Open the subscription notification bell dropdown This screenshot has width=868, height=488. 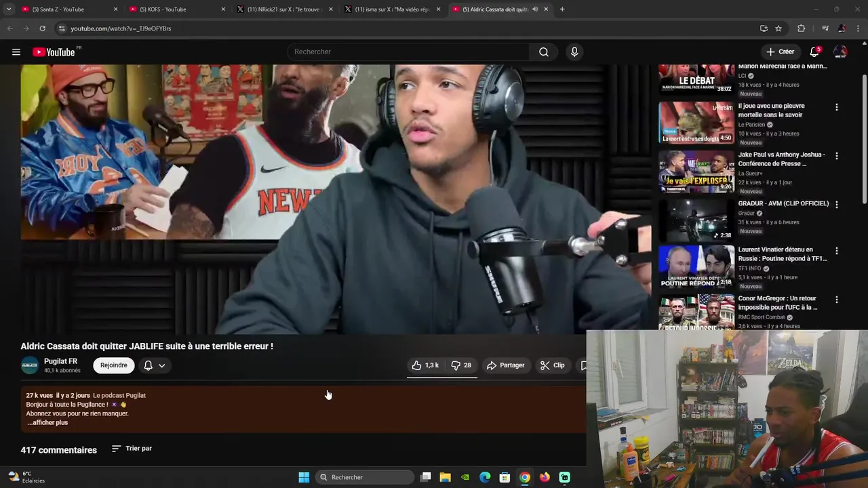155,365
